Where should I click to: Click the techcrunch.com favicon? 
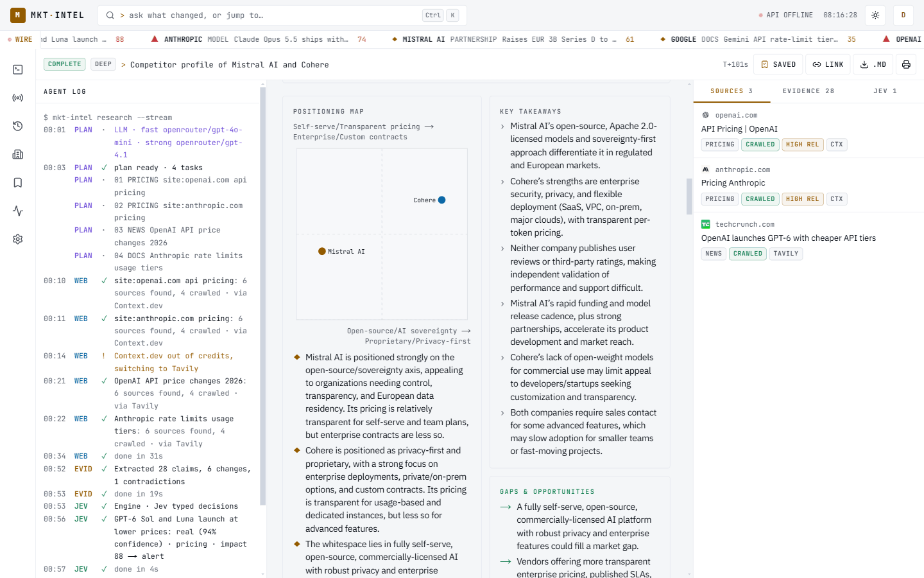pyautogui.click(x=706, y=224)
